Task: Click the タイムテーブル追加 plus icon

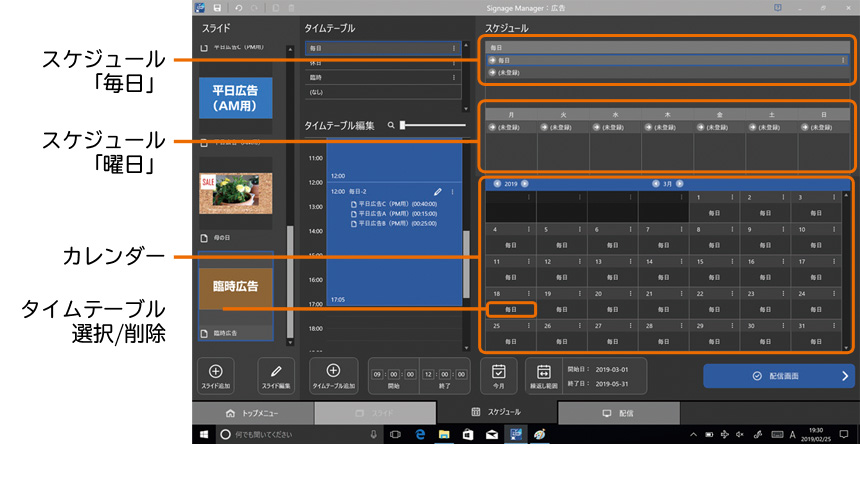Action: point(334,371)
